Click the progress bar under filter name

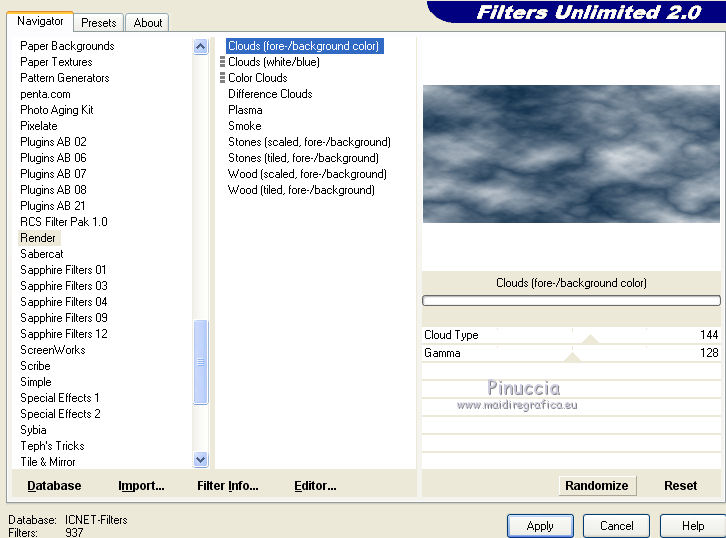(x=571, y=300)
